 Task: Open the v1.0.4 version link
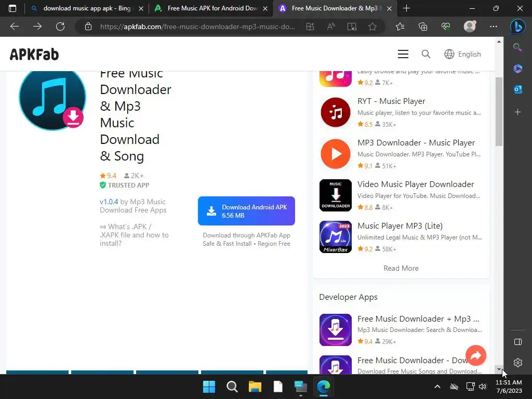click(109, 202)
